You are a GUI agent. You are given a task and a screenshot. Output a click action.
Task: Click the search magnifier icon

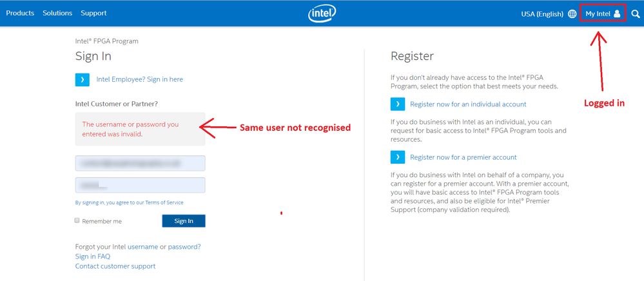point(636,14)
